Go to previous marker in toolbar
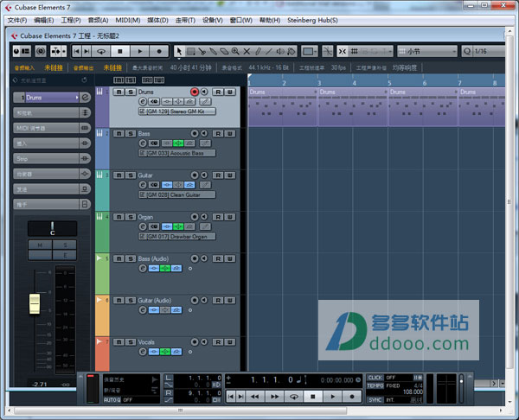The image size is (519, 420). click(x=76, y=51)
